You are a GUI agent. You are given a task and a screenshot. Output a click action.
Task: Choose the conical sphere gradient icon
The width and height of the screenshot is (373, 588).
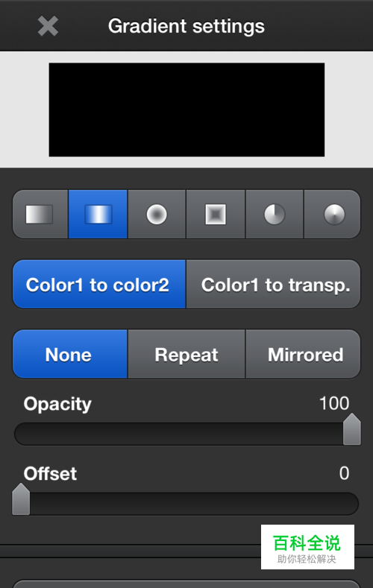pos(333,215)
